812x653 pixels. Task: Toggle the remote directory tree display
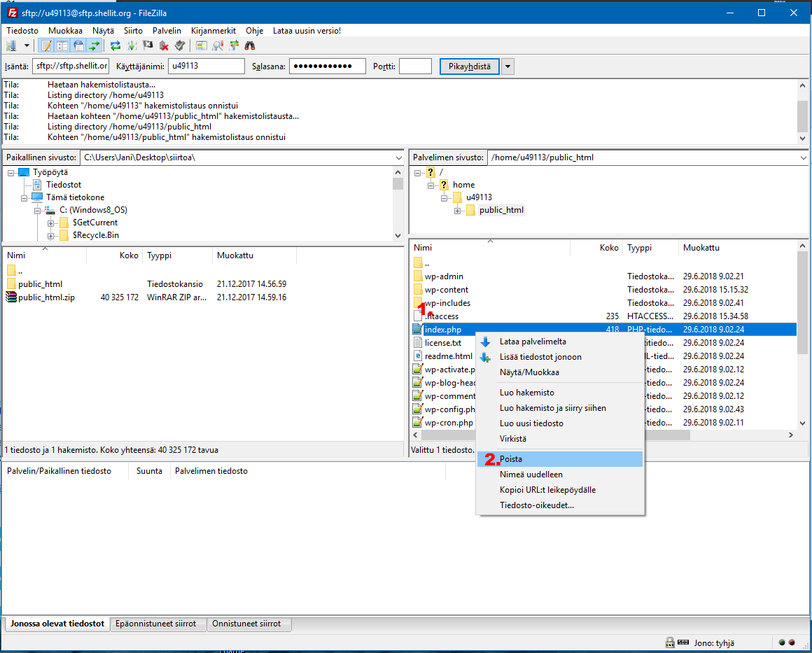(x=78, y=45)
